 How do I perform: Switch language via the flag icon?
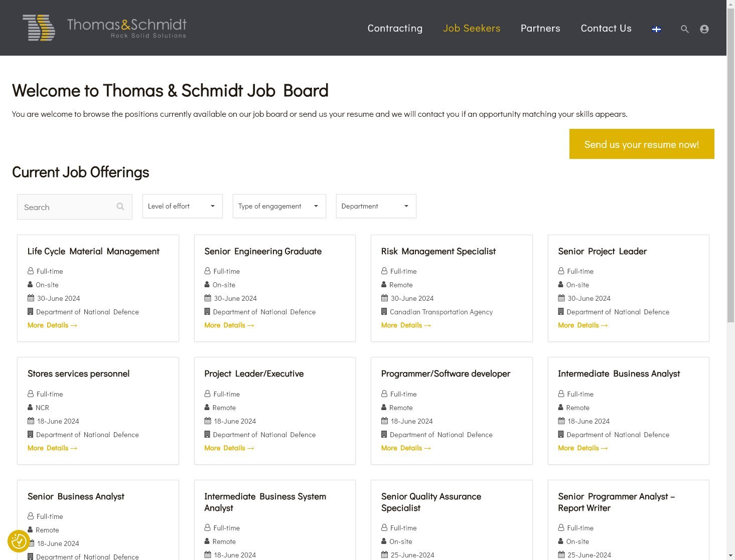656,29
